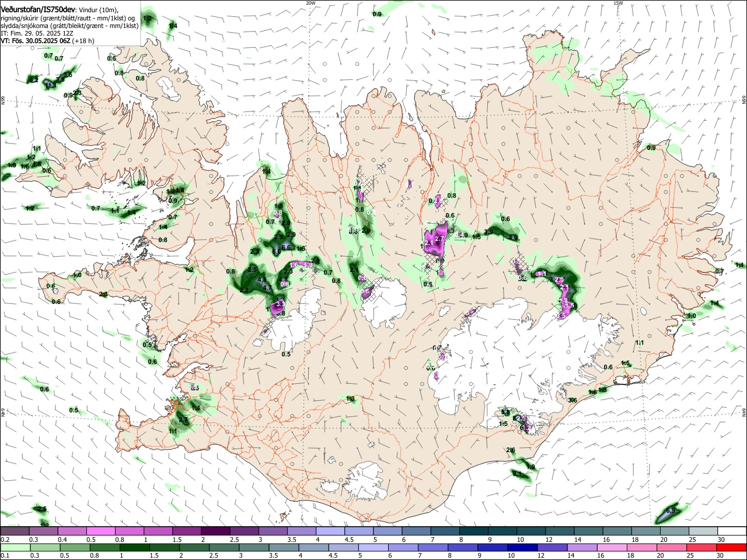Click the 1.3 value in south-central Iceland
The height and width of the screenshot is (560, 747).
pos(351,399)
